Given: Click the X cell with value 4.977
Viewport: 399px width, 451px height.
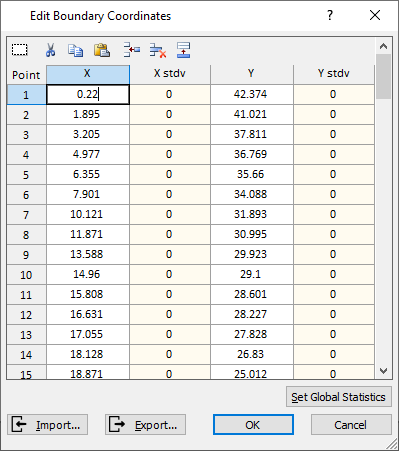Looking at the screenshot, I should coord(88,154).
